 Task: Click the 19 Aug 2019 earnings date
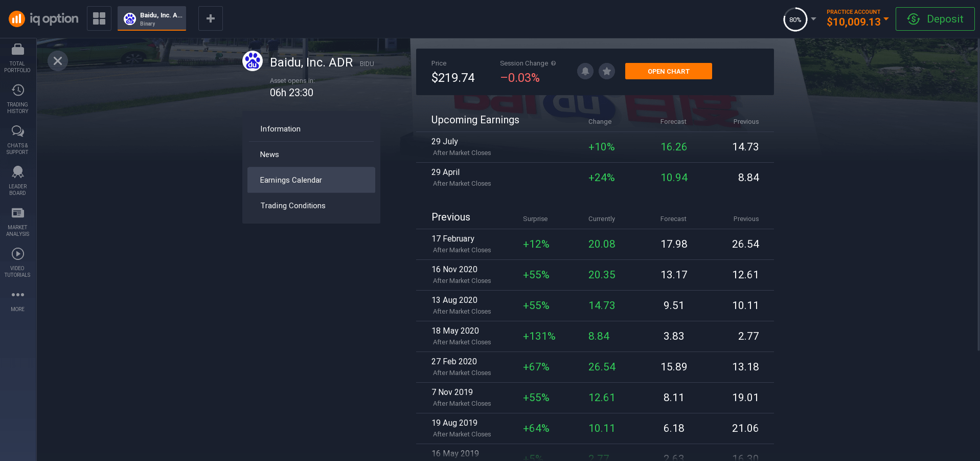pos(454,423)
